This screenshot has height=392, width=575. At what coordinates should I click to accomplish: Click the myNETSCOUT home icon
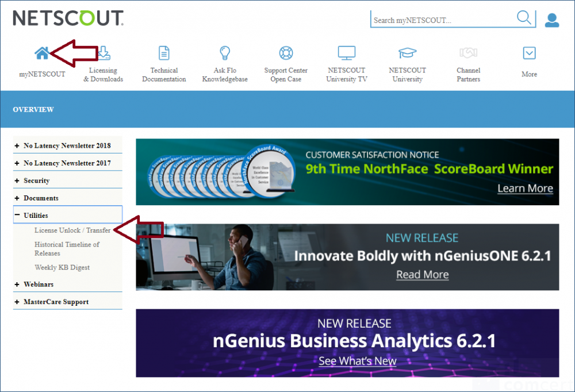click(x=41, y=53)
